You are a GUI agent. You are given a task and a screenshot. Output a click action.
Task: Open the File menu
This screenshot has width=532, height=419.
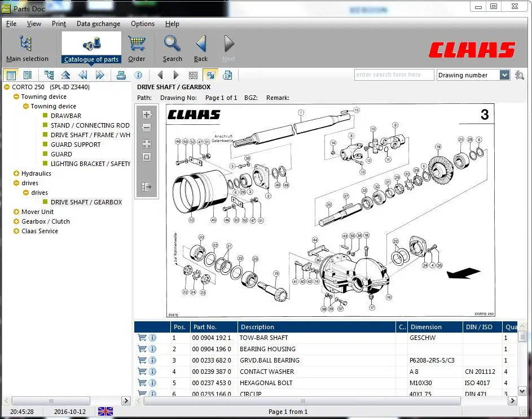click(11, 24)
